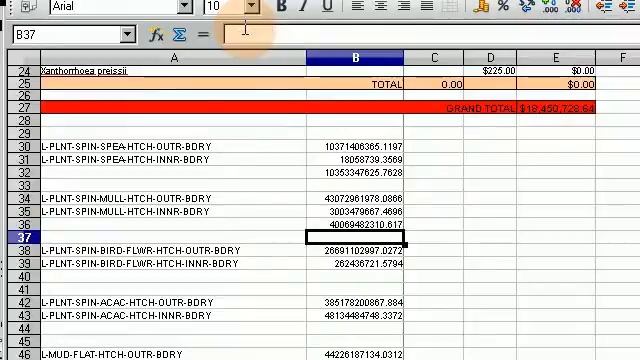Select row 25 header

click(x=24, y=84)
